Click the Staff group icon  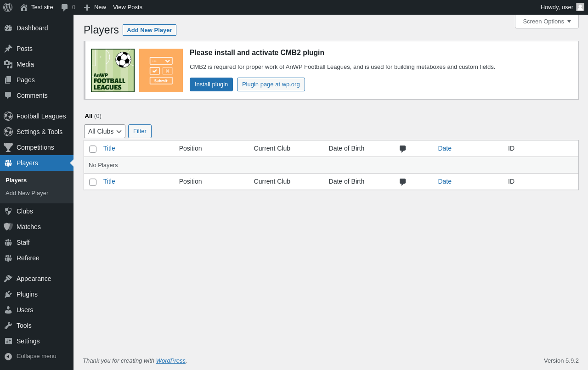[8, 242]
